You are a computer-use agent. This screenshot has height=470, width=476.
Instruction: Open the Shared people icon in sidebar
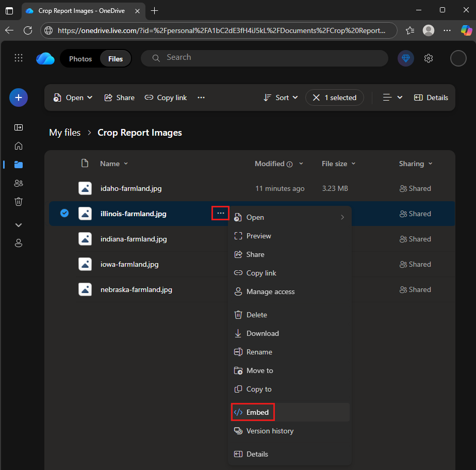click(x=19, y=183)
